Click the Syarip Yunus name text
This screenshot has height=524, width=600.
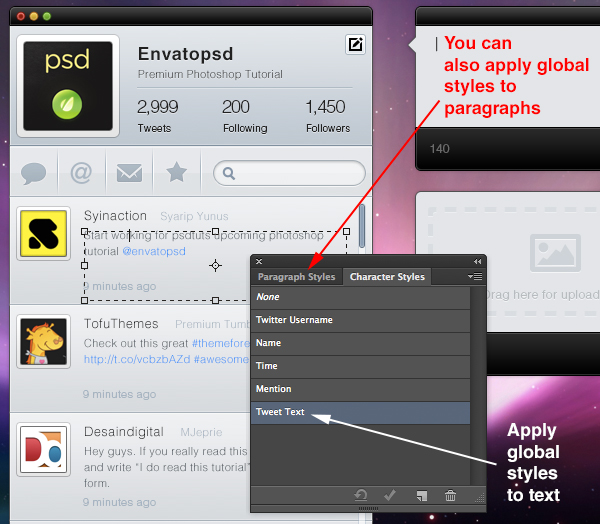point(194,216)
